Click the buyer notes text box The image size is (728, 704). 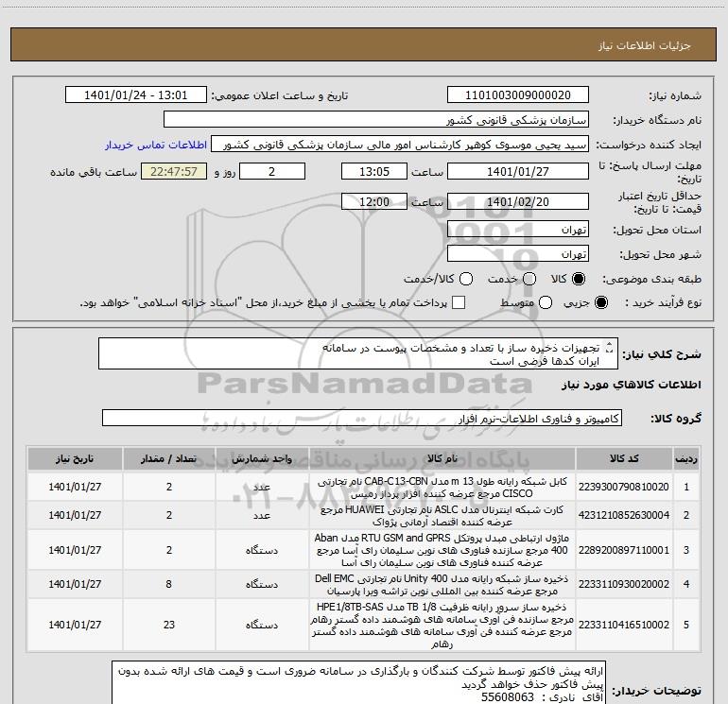pyautogui.click(x=359, y=682)
